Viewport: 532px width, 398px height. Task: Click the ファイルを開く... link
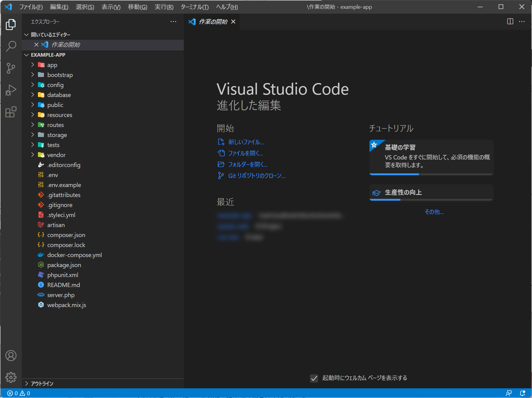(x=245, y=153)
